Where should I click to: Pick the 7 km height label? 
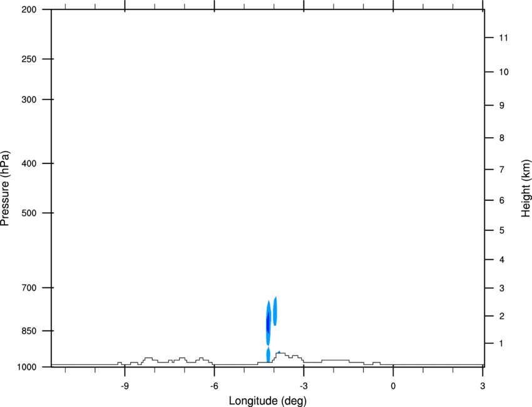(502, 170)
